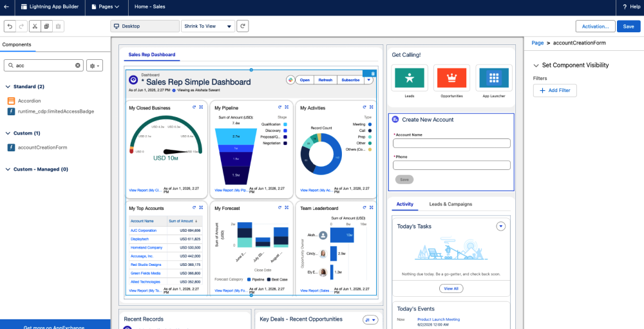
Task: Open the dashboard actions dropdown arrow
Action: 368,80
